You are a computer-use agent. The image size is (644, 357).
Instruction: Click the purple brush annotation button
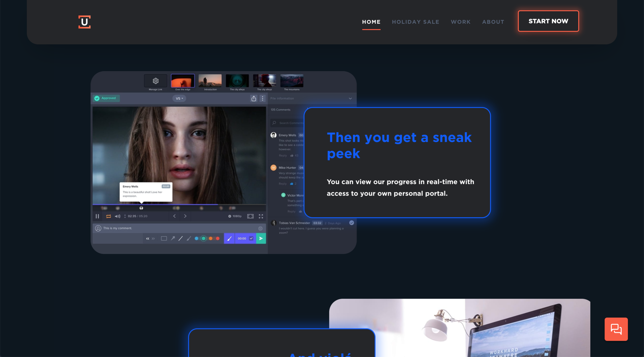229,239
